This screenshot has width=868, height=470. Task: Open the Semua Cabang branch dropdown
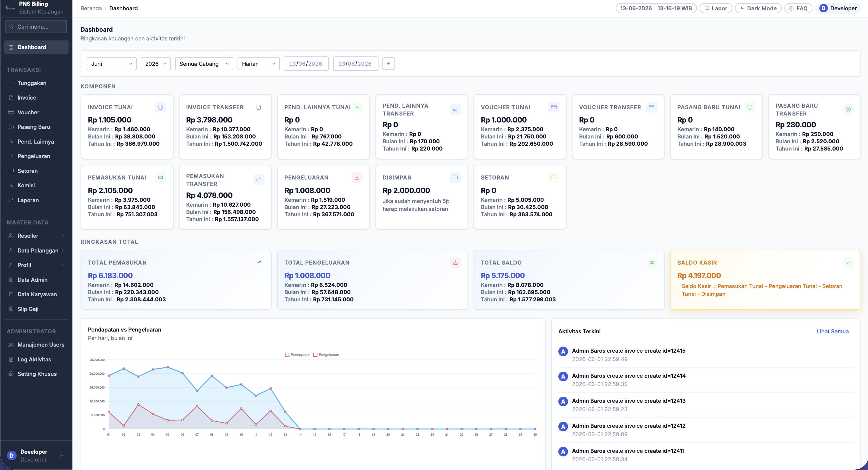click(x=204, y=64)
